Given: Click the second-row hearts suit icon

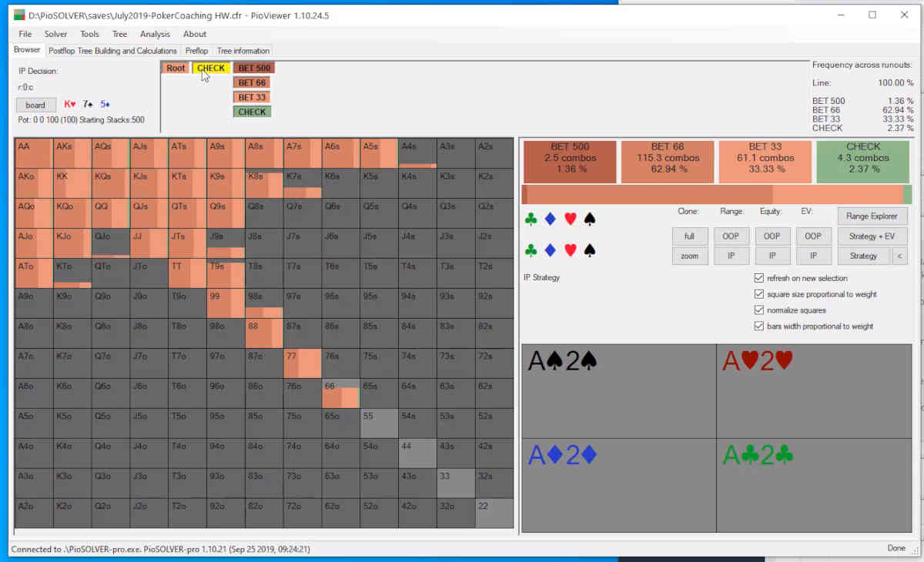Looking at the screenshot, I should 570,249.
